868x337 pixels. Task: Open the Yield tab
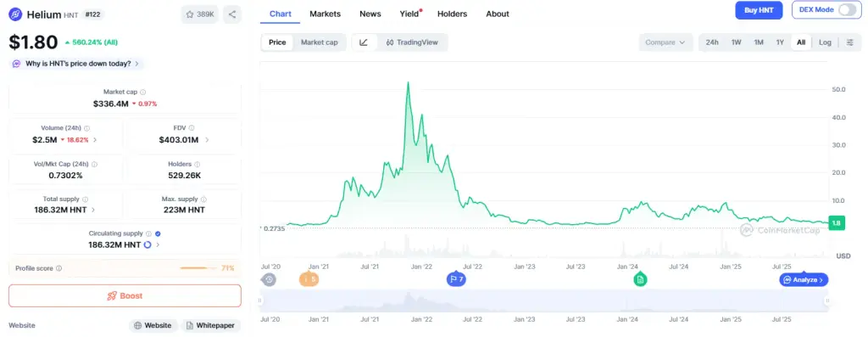[x=410, y=14]
